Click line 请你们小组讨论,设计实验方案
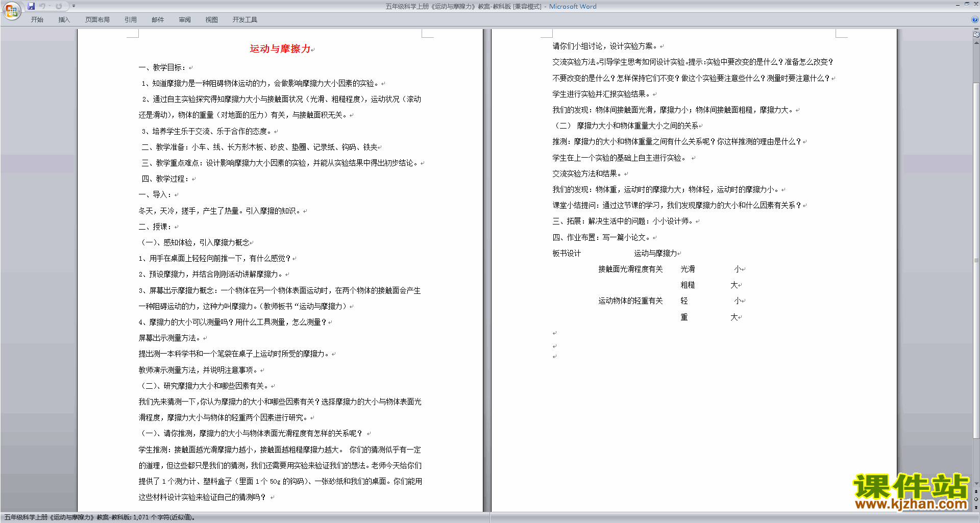 point(605,46)
